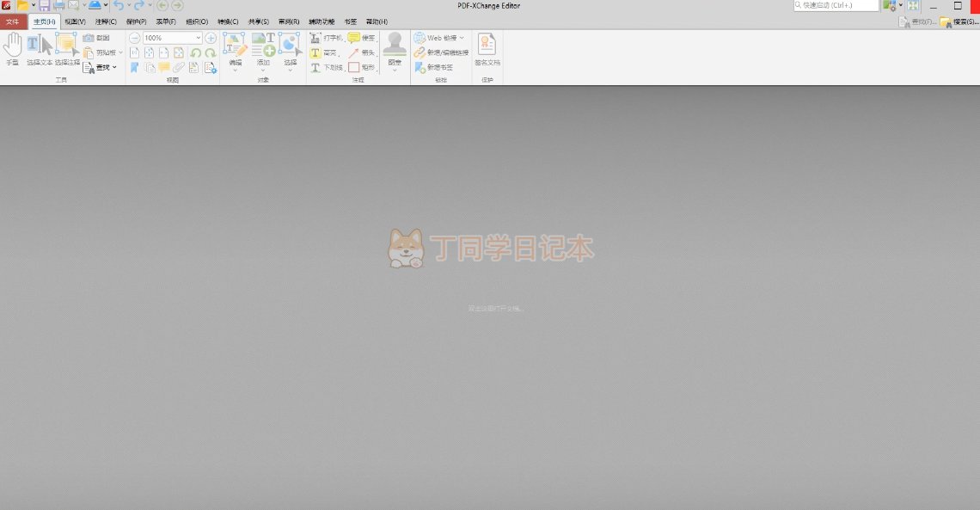
Task: Switch to the 视图(V) ribbon tab
Action: click(75, 22)
